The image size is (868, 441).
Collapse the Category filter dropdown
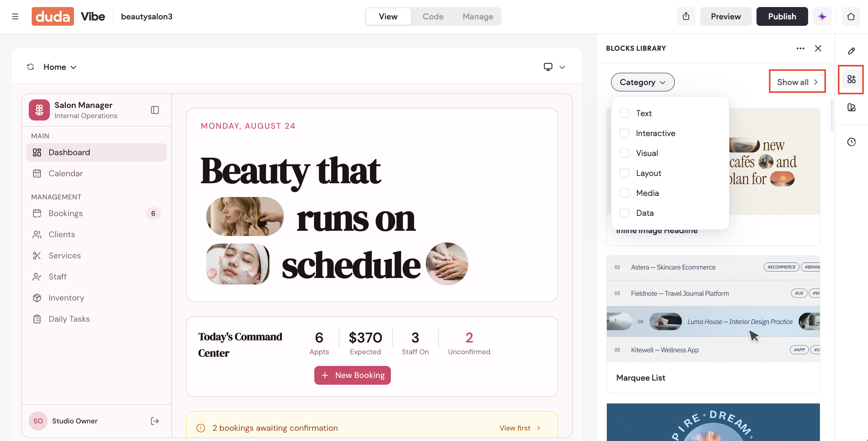[643, 82]
